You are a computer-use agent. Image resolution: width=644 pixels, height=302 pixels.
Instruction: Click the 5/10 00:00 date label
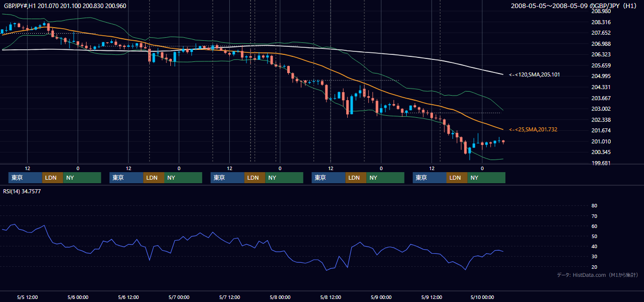482,297
